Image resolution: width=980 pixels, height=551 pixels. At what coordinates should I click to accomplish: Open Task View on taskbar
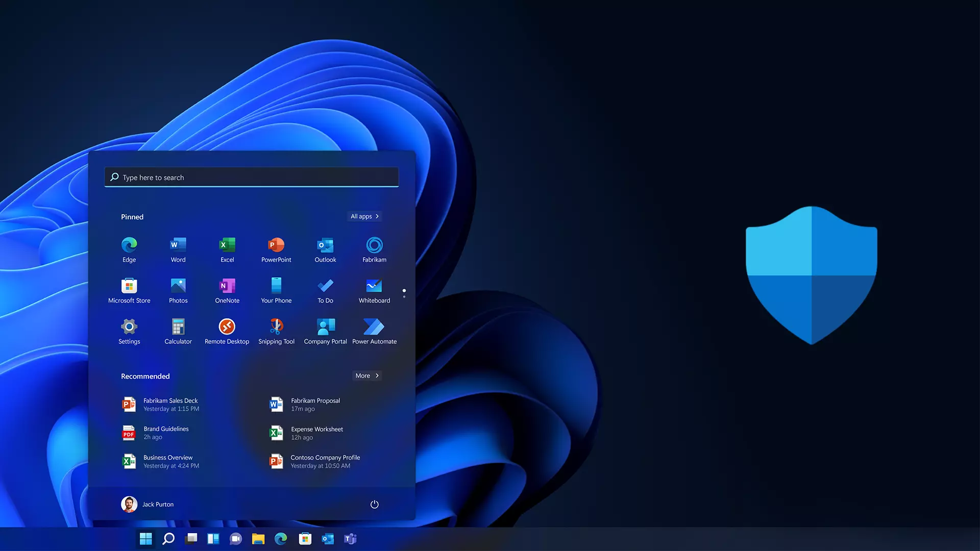point(191,539)
